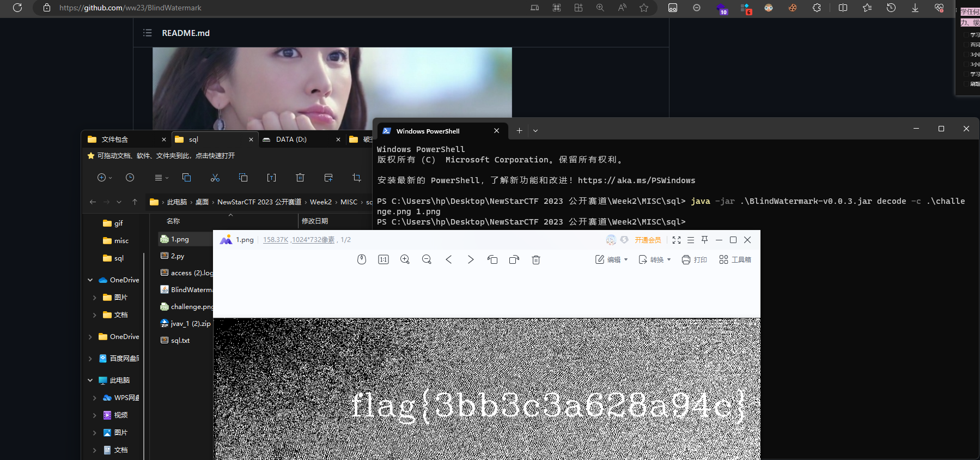Open the gif folder in sidebar
Image resolution: width=980 pixels, height=460 pixels.
click(x=113, y=223)
